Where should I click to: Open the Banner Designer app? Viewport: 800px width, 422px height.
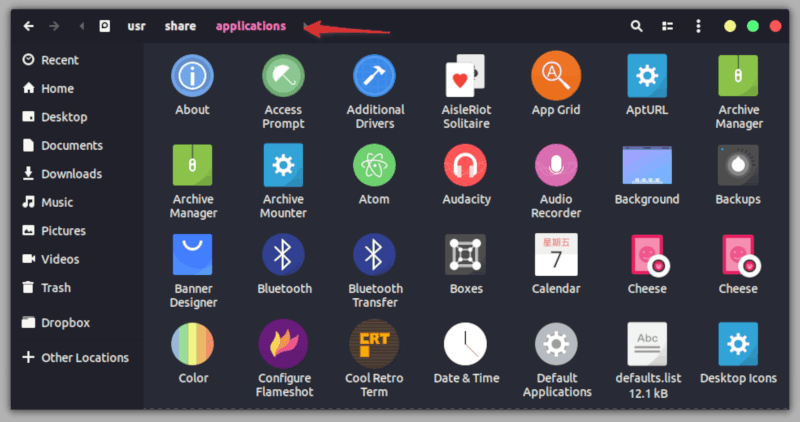click(193, 255)
